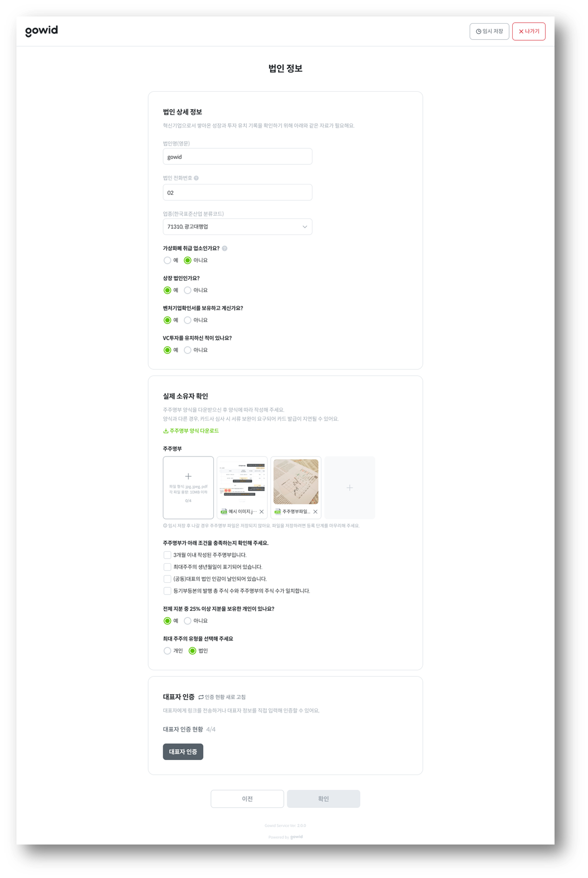Click the chevron arrow in 업종 dropdown
The image size is (588, 878).
point(305,227)
